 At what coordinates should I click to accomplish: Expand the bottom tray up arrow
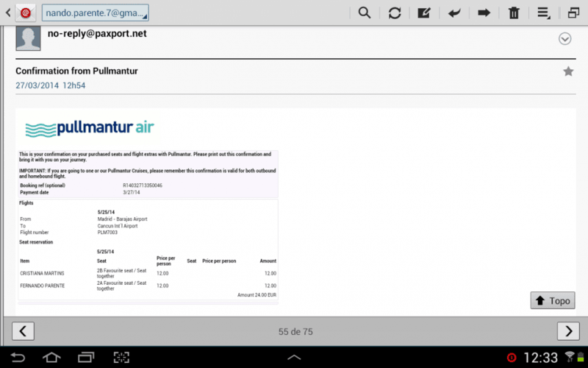point(294,358)
